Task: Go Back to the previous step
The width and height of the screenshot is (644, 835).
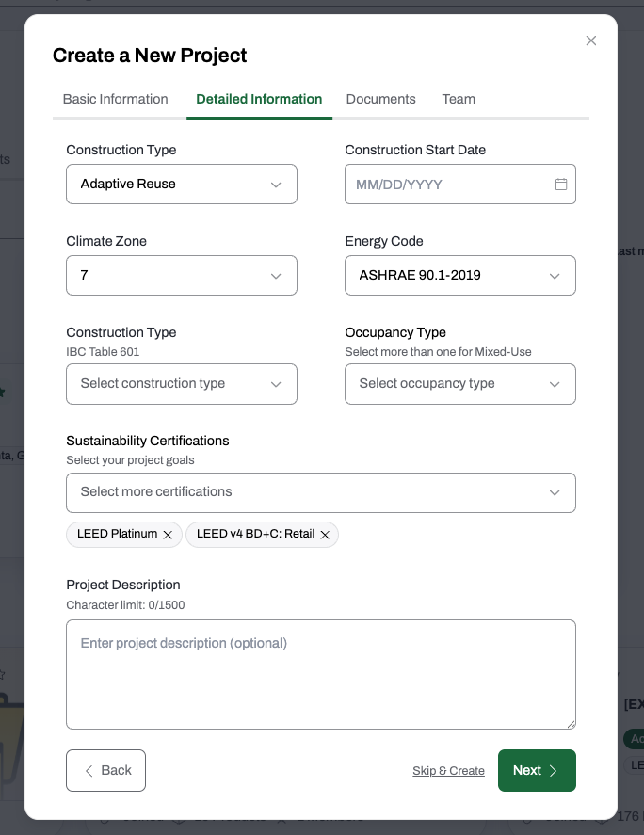Action: tap(106, 771)
